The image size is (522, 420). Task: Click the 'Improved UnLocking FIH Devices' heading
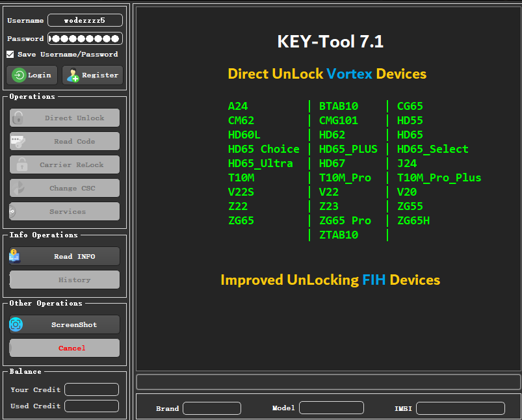click(330, 280)
